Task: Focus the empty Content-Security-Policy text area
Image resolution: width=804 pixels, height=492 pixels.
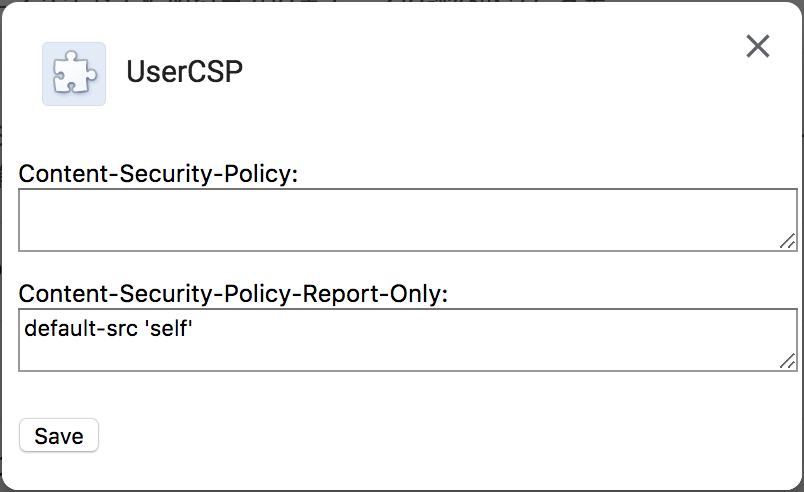Action: coord(408,220)
